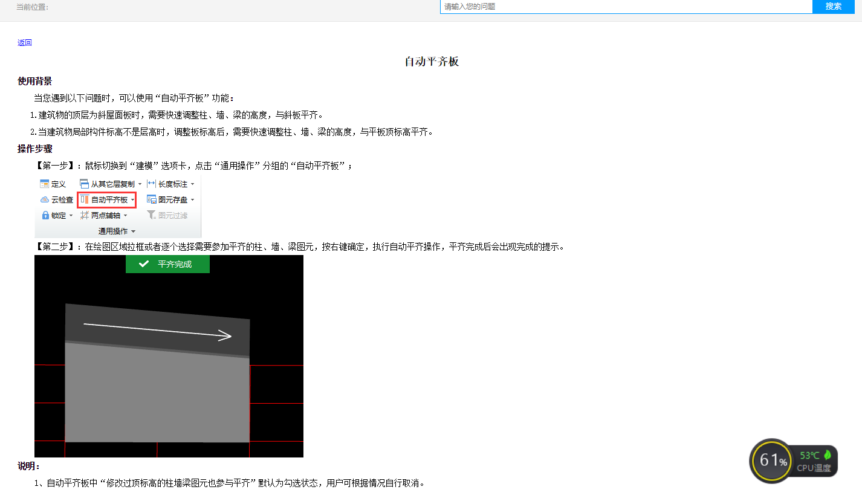The image size is (862, 504).
Task: Open the dropdown arrow next to 从其它层复制
Action: coord(140,184)
